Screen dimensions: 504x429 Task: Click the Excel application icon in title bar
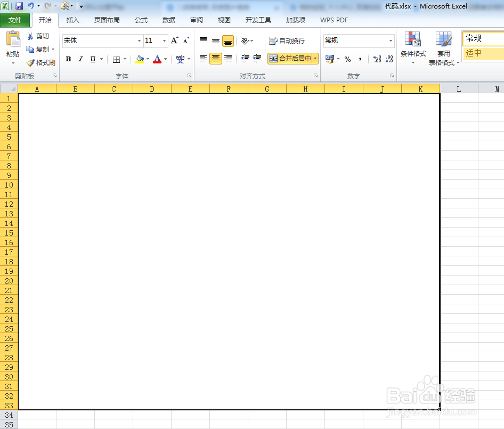pyautogui.click(x=5, y=6)
